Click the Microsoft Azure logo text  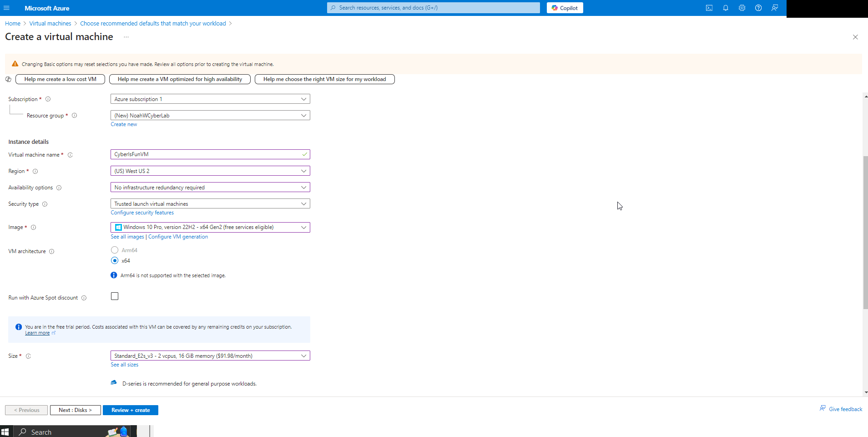[x=47, y=8]
